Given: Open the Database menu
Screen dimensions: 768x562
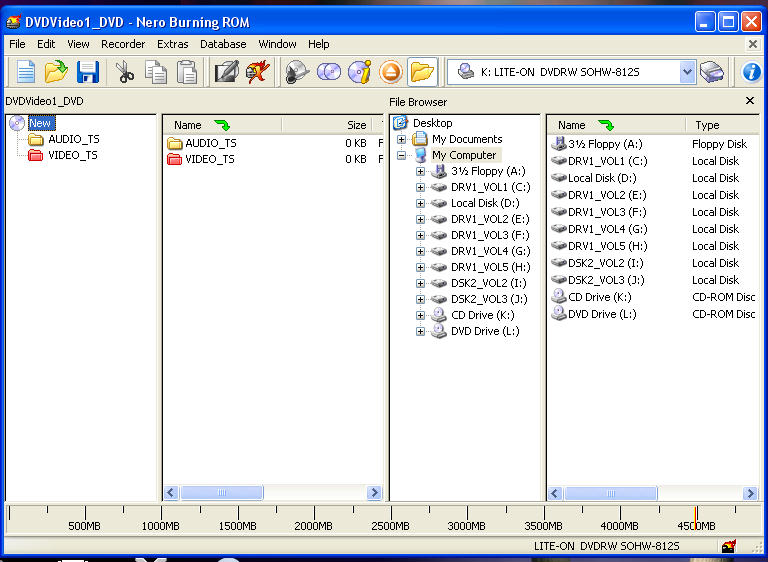Looking at the screenshot, I should pyautogui.click(x=223, y=44).
